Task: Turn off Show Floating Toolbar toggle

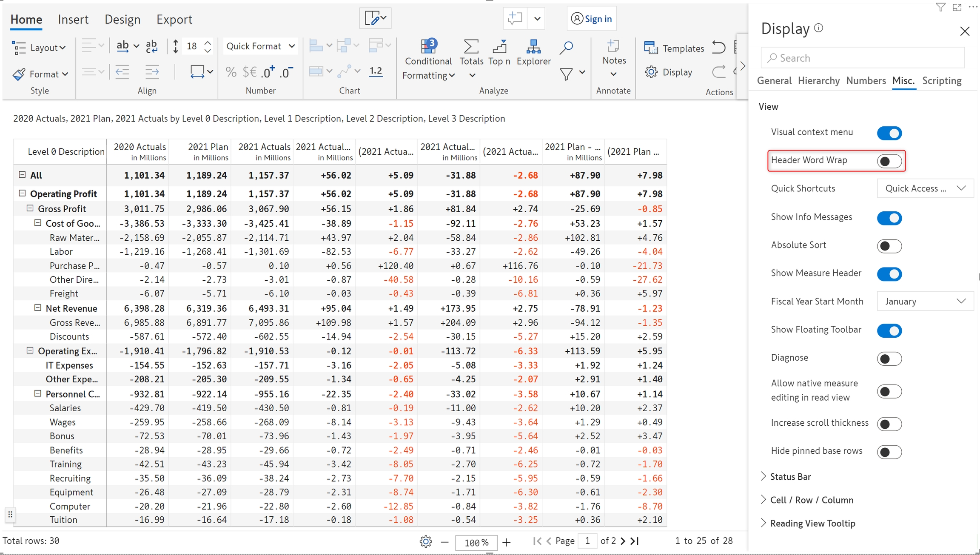Action: (x=889, y=330)
